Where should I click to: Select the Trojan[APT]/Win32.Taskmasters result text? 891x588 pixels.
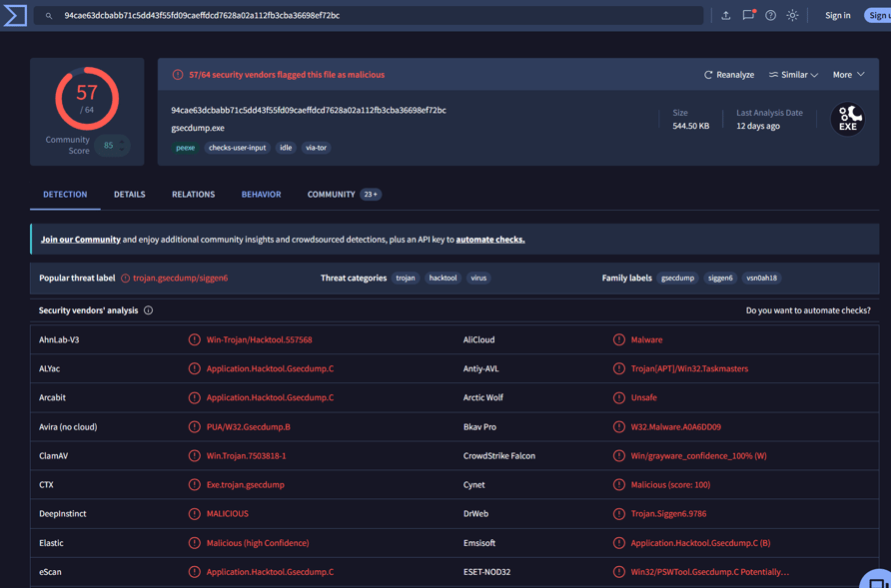coord(689,368)
